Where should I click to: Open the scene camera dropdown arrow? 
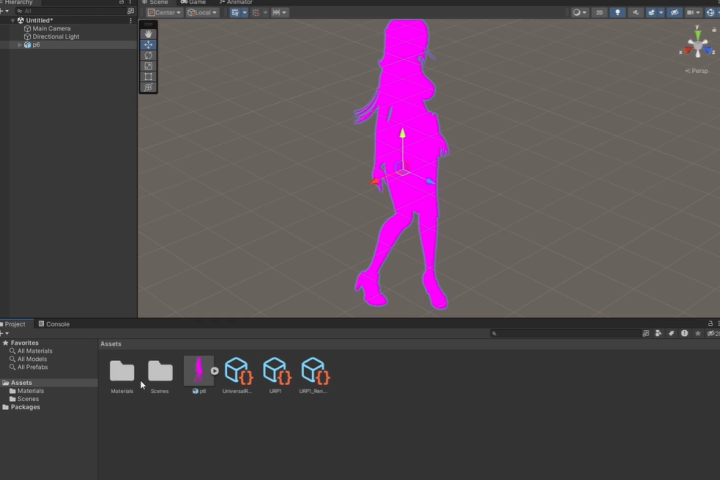pos(698,12)
